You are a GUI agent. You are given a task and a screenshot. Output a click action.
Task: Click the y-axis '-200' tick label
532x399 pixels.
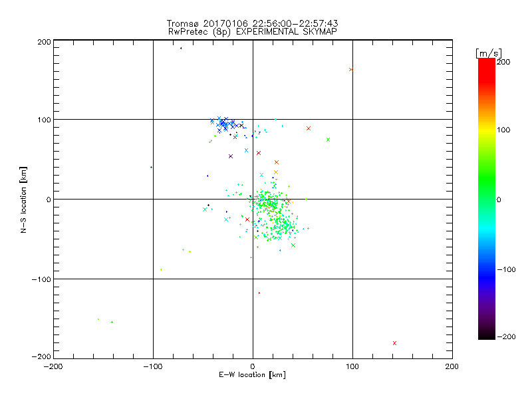point(41,356)
